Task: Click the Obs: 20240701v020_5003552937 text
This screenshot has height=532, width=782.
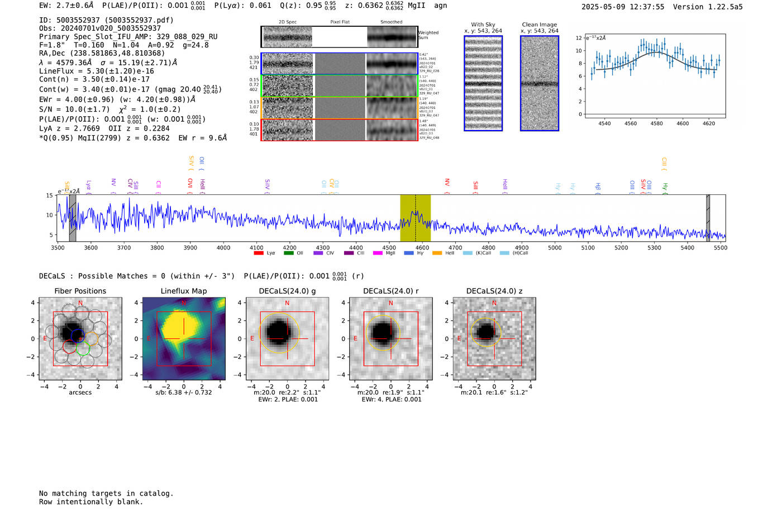Action: pos(100,28)
